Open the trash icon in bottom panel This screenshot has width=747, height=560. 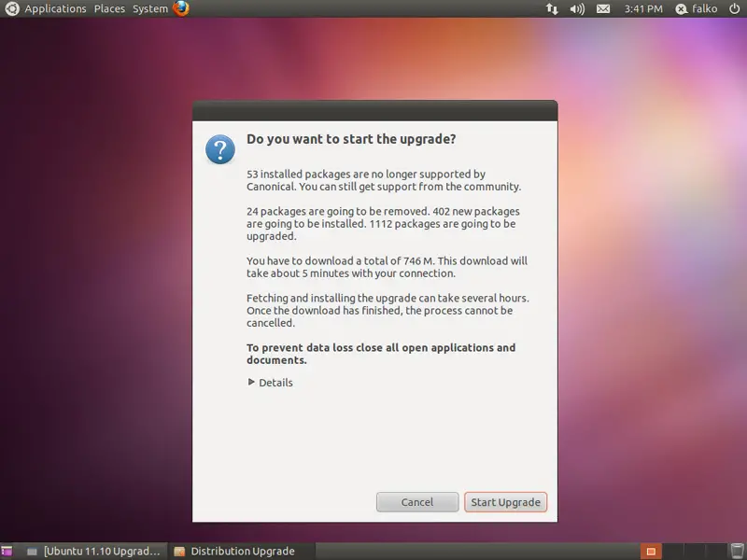[737, 551]
